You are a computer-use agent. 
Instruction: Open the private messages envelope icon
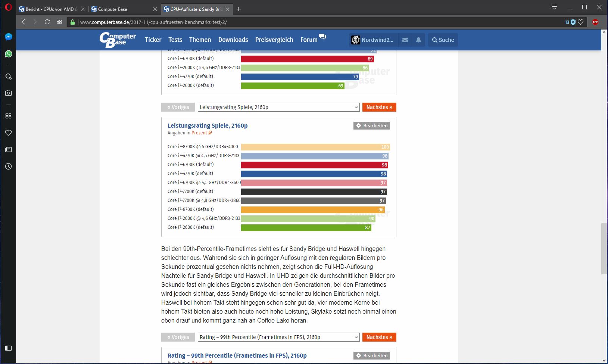[405, 40]
